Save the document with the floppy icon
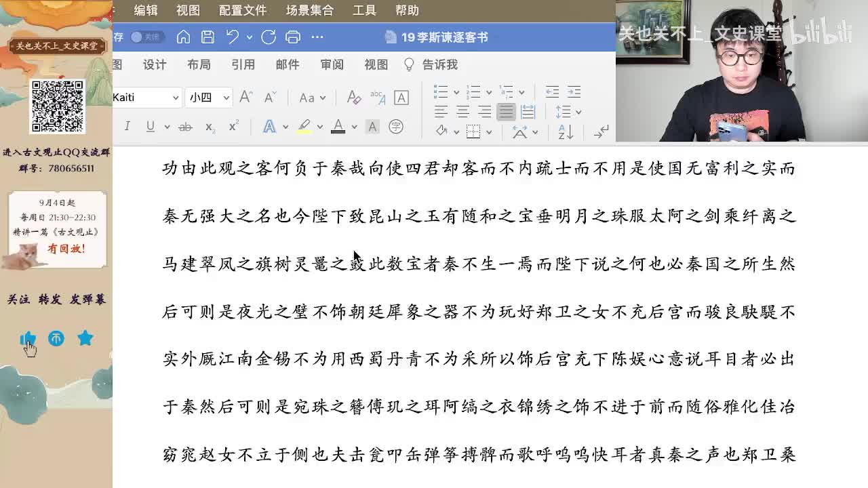Screen dimensions: 868x488 tap(208, 37)
